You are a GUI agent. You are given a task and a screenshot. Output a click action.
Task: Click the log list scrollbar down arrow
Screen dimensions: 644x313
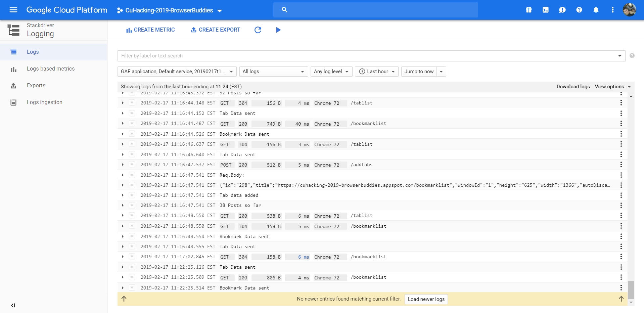631,303
